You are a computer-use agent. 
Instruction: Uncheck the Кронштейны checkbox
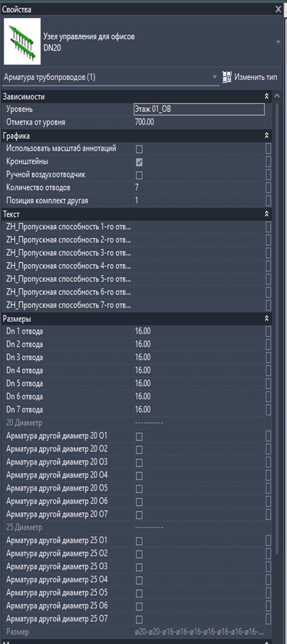tap(139, 162)
